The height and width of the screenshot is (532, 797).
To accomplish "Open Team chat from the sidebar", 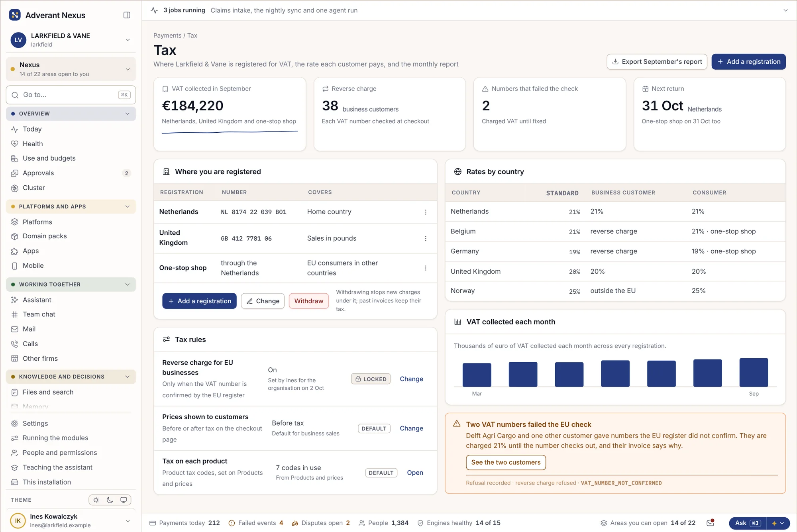I will [71, 314].
